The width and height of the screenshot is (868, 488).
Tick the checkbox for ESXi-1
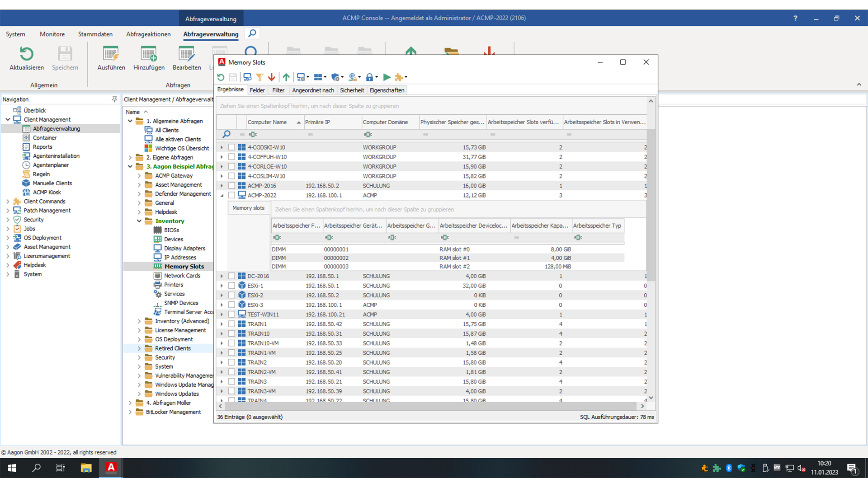pos(231,286)
